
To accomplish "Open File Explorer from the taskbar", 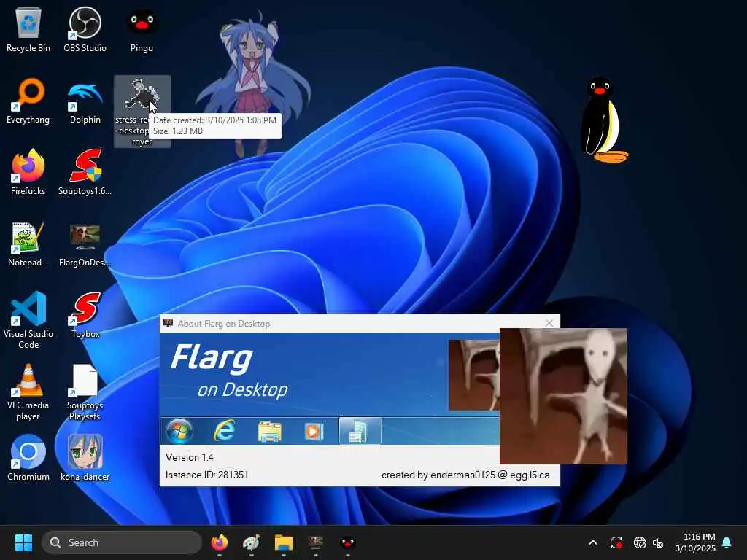I will [x=284, y=542].
